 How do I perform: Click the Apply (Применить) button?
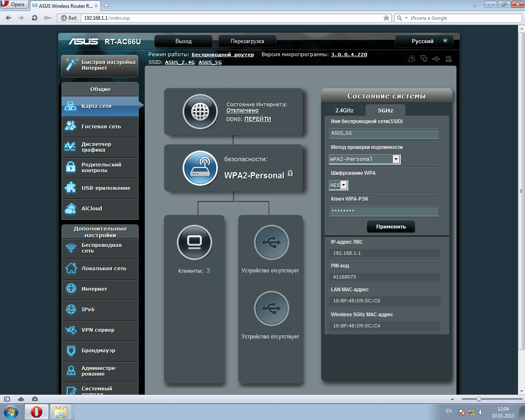click(391, 226)
